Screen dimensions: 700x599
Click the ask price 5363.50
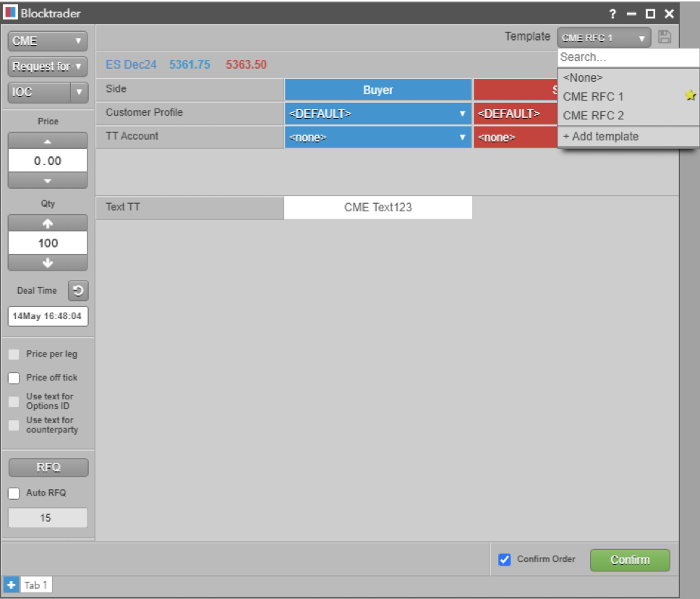(246, 64)
